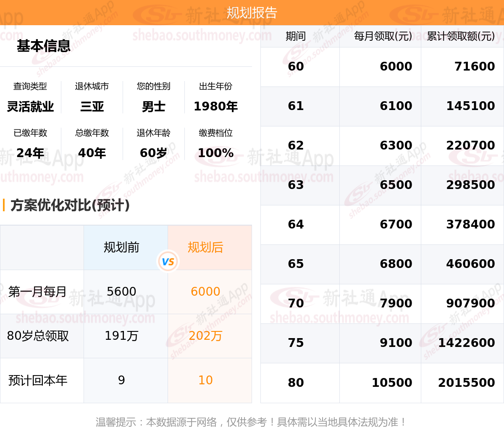Click the 总缴年数 label
Viewport: 504px width, 428px height.
coord(92,133)
